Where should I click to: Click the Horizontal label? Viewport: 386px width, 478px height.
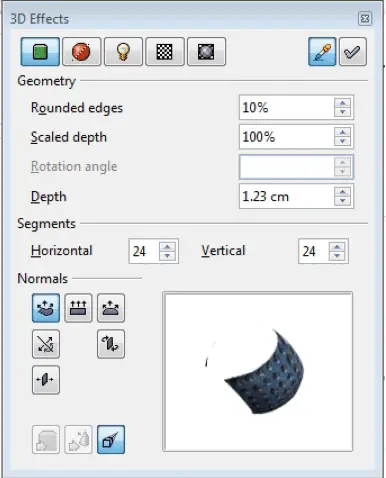pos(62,251)
